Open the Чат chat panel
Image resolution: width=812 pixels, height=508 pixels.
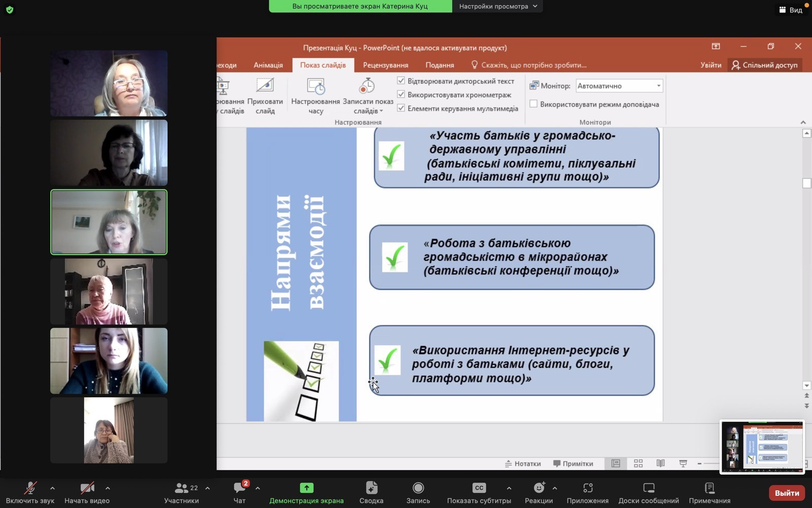click(x=239, y=493)
